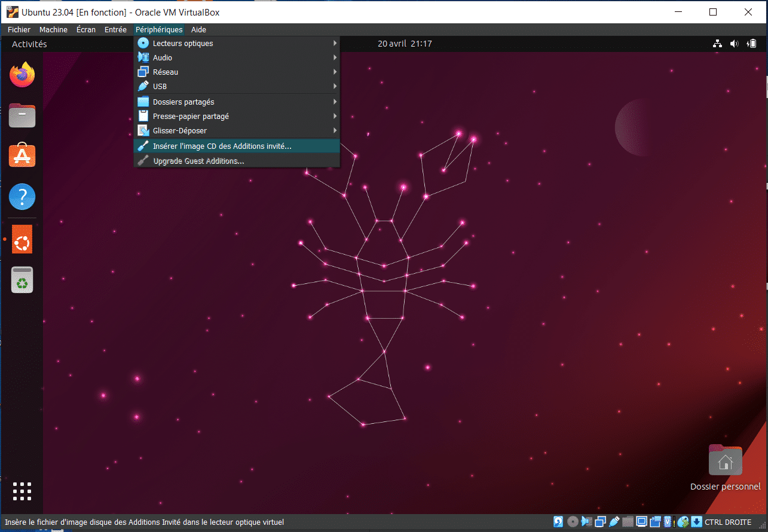Screen dimensions: 768x532
Task: Open the Dossier personnel folder on the desktop
Action: coord(725,461)
